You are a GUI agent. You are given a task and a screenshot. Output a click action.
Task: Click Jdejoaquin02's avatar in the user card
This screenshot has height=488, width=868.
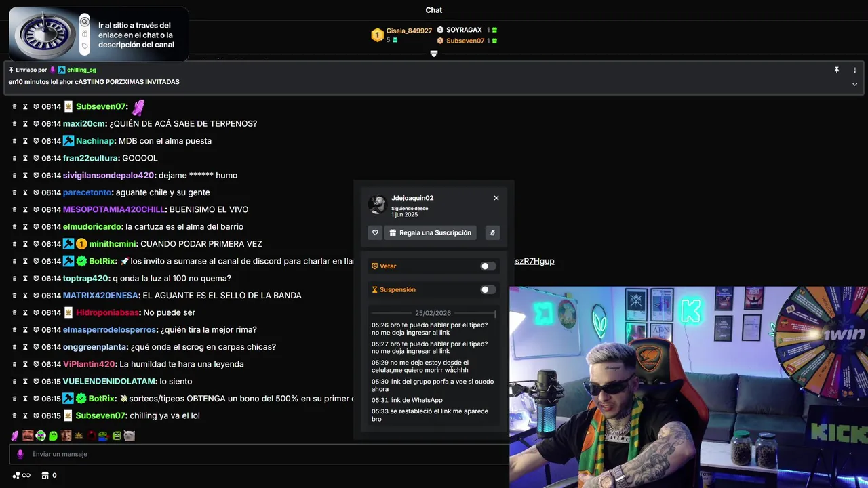pyautogui.click(x=378, y=204)
